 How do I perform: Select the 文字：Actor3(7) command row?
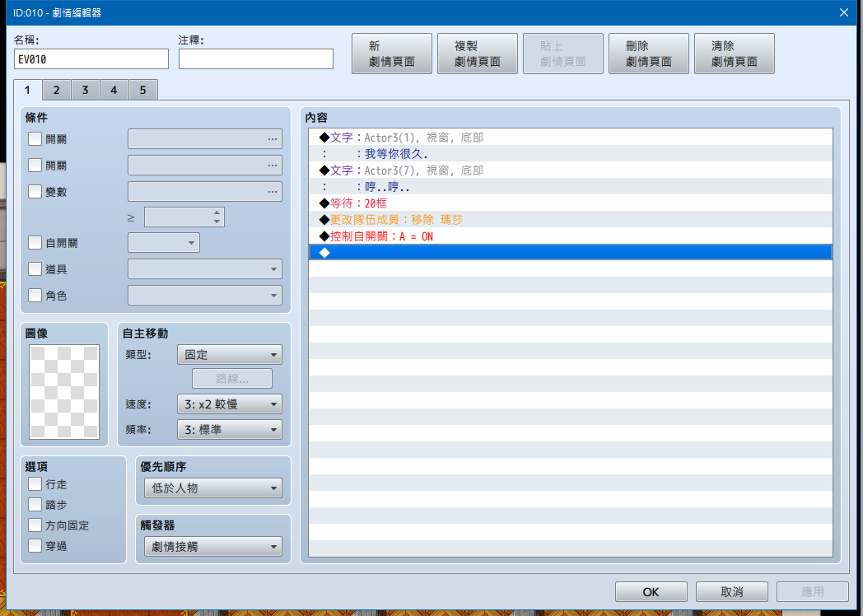(x=570, y=170)
